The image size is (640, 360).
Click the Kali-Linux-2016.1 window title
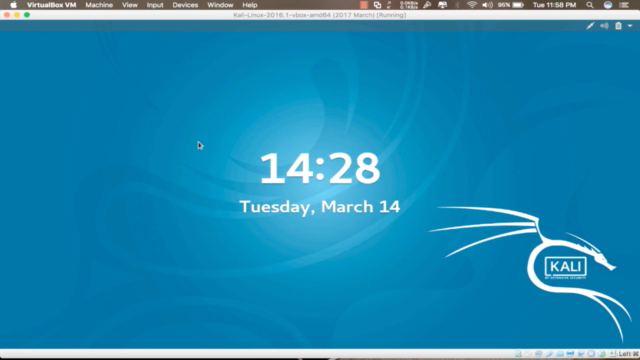tap(320, 15)
